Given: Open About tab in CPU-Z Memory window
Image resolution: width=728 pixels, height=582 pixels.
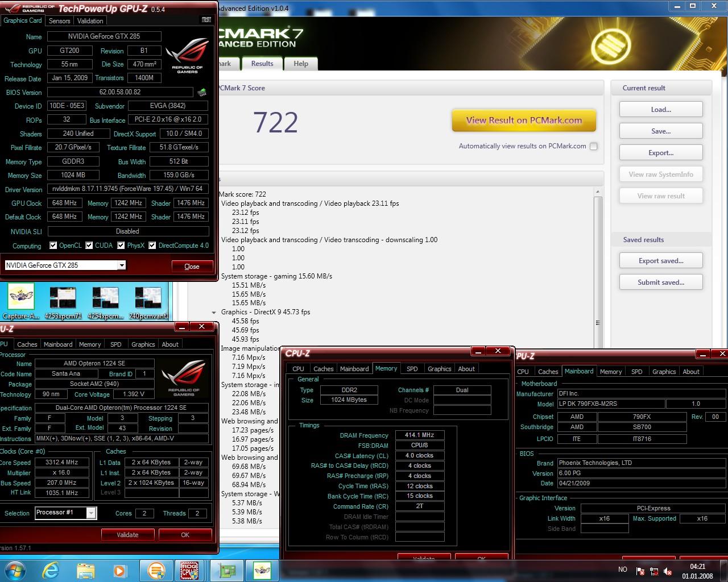Looking at the screenshot, I should pos(466,369).
